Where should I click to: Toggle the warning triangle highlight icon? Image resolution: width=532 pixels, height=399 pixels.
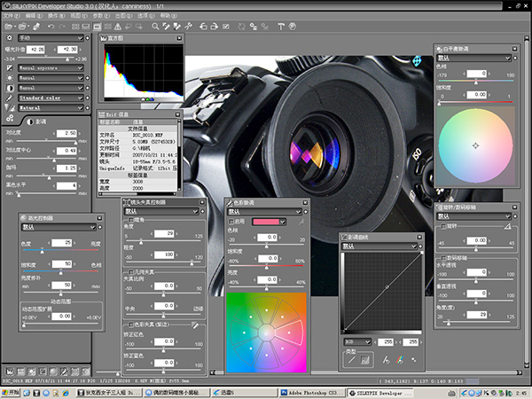click(118, 26)
